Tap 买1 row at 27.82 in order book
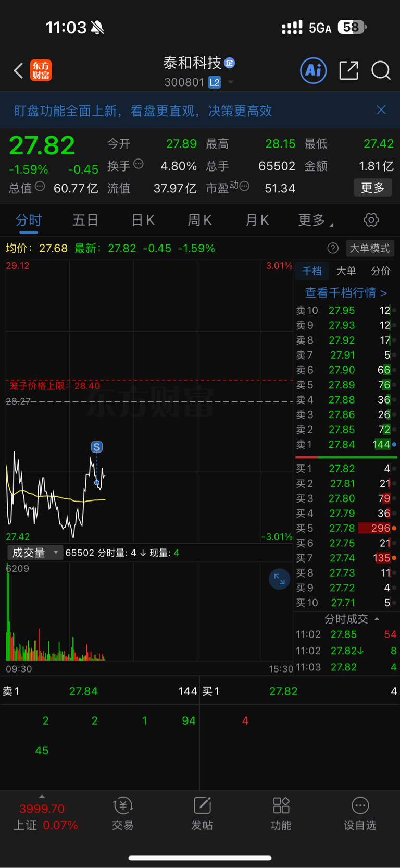Viewport: 400px width, 868px height. click(x=346, y=469)
